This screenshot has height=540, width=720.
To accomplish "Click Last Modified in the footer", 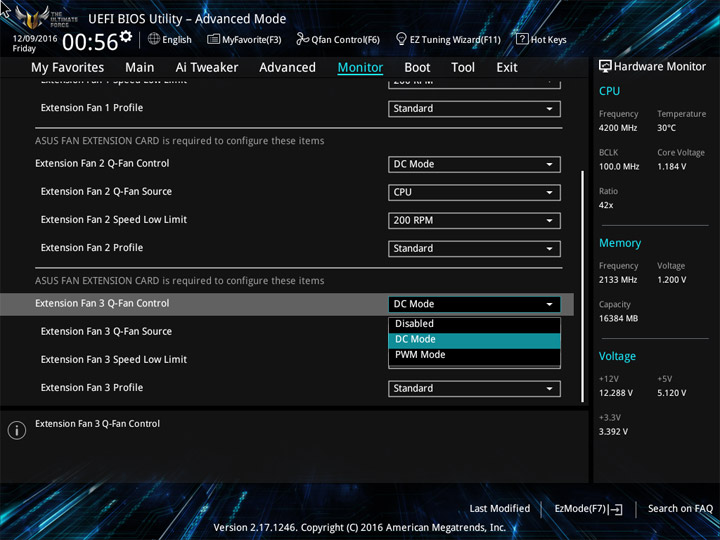I will pyautogui.click(x=500, y=508).
